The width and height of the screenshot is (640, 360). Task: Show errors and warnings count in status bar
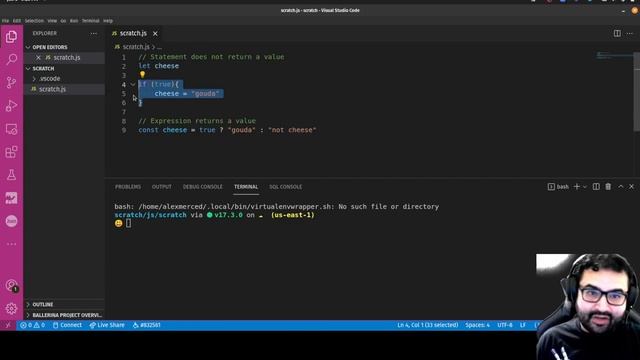[33, 325]
